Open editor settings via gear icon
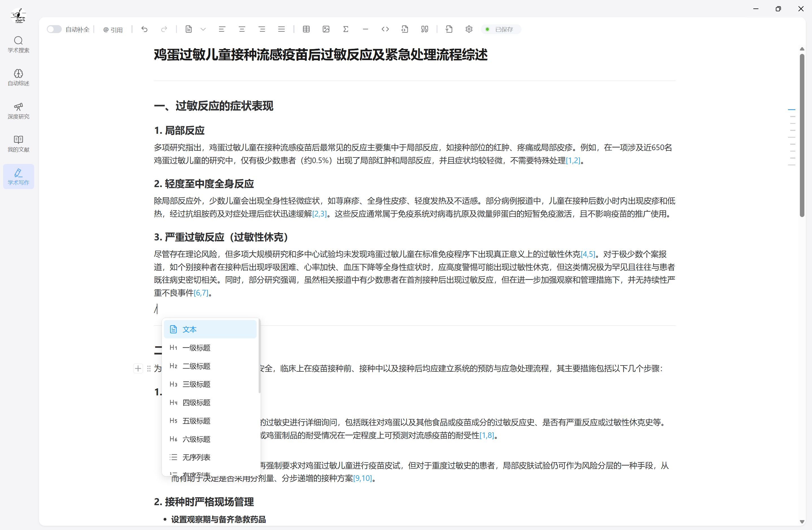Viewport: 812px width, 530px height. [468, 29]
